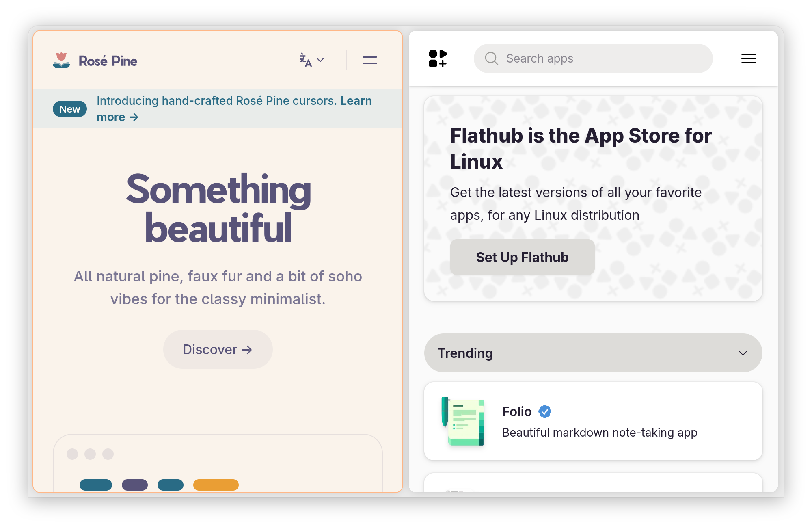Image resolution: width=812 pixels, height=528 pixels.
Task: Click the Rosé Pine brand name
Action: pyautogui.click(x=108, y=61)
